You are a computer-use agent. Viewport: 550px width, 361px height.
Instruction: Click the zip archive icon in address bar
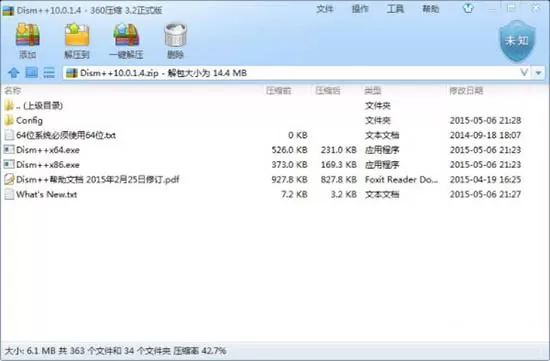(x=72, y=73)
